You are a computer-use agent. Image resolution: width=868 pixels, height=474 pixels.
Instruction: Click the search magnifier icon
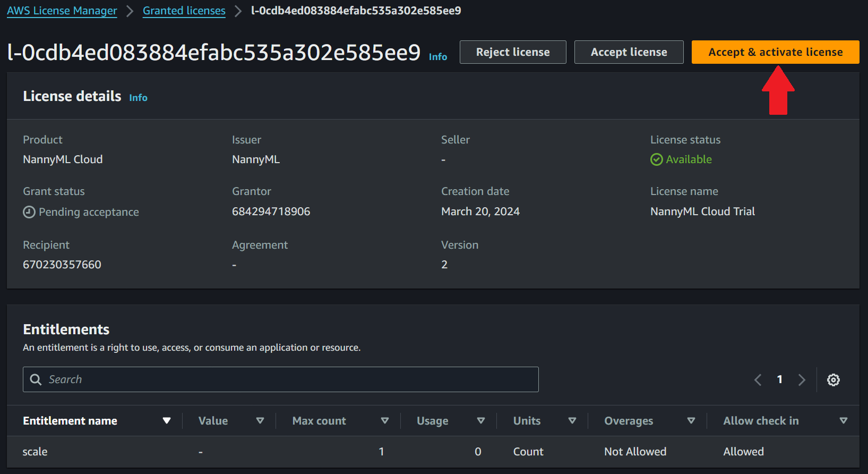pos(36,379)
